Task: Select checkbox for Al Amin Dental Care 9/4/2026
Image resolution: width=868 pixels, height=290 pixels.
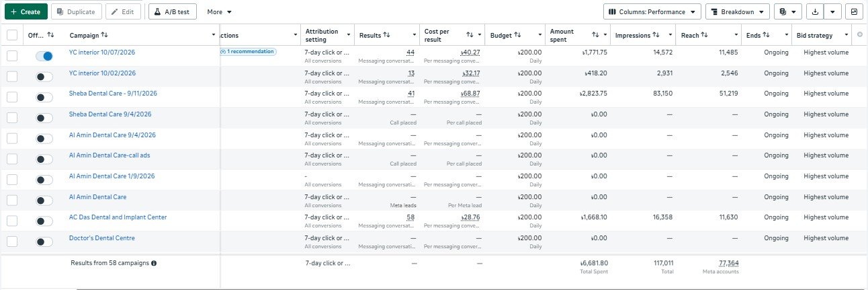Action: point(12,139)
